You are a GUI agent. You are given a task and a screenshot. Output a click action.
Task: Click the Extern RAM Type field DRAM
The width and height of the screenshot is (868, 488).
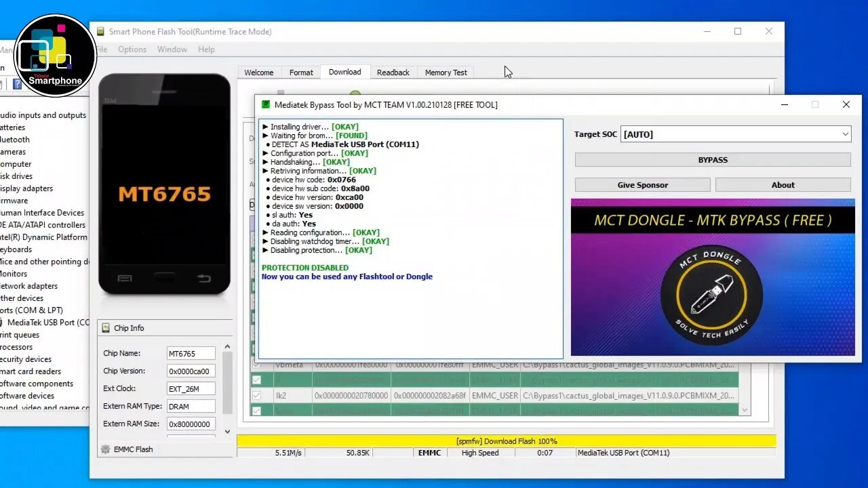pos(191,406)
